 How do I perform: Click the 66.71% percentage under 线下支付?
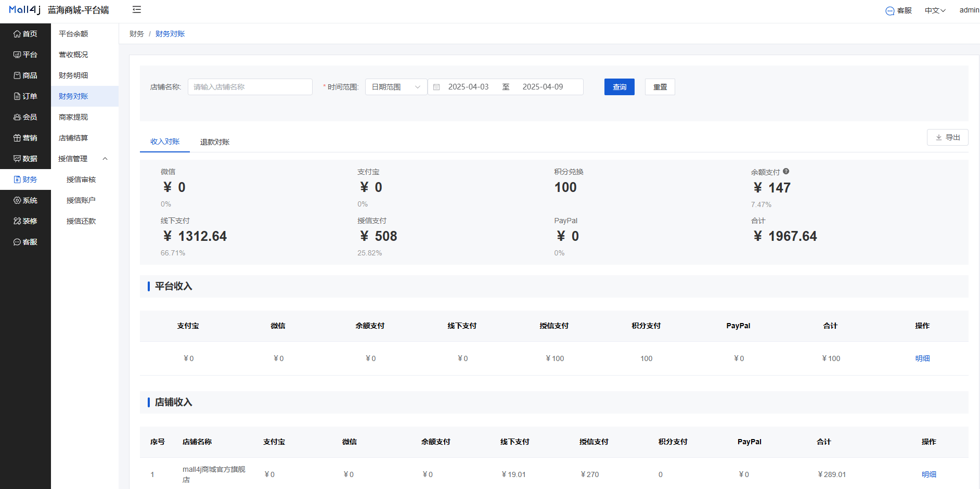point(173,253)
